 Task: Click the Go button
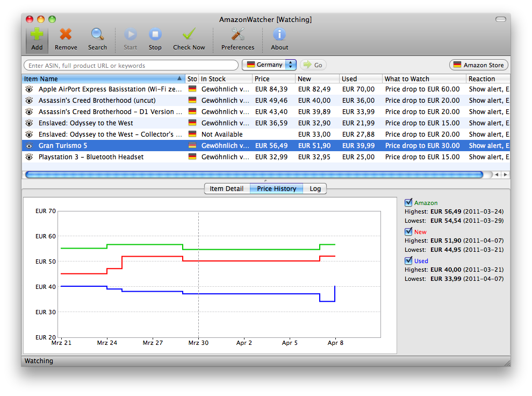click(x=313, y=65)
